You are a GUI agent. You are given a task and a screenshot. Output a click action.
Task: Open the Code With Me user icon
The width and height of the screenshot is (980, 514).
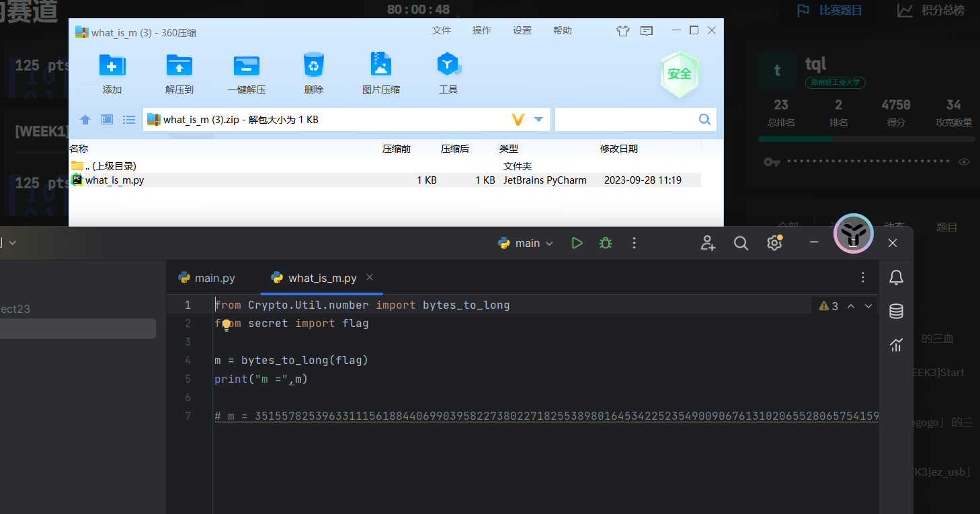point(708,243)
